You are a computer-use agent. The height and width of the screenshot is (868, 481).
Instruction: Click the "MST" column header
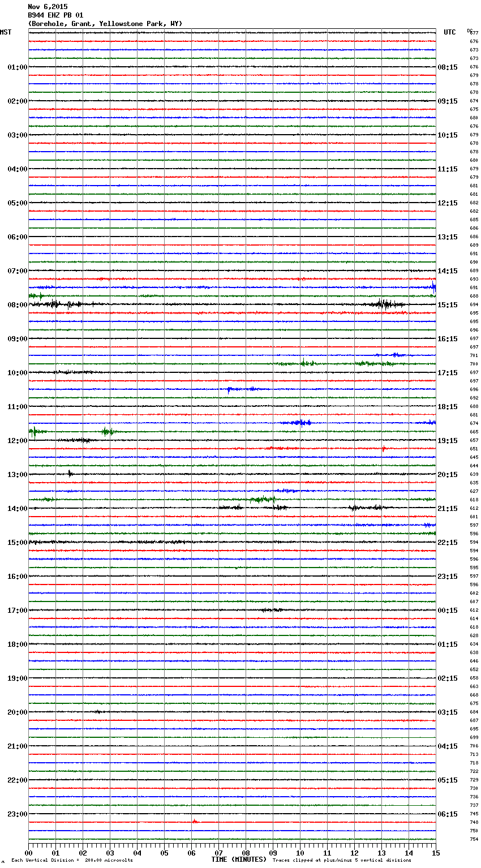tap(6, 32)
